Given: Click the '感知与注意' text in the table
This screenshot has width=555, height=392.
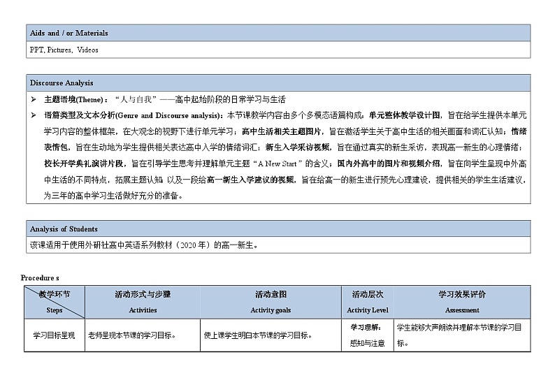Looking at the screenshot, I should click(x=367, y=343).
